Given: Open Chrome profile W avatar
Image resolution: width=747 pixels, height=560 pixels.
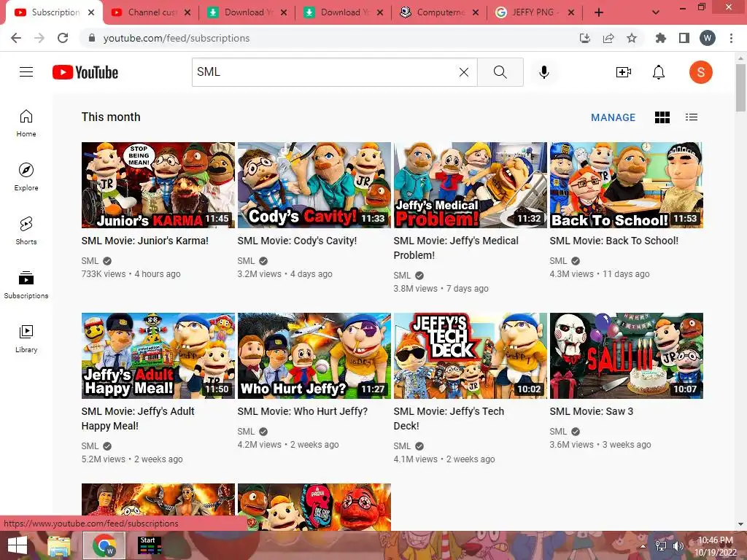Looking at the screenshot, I should tap(708, 38).
